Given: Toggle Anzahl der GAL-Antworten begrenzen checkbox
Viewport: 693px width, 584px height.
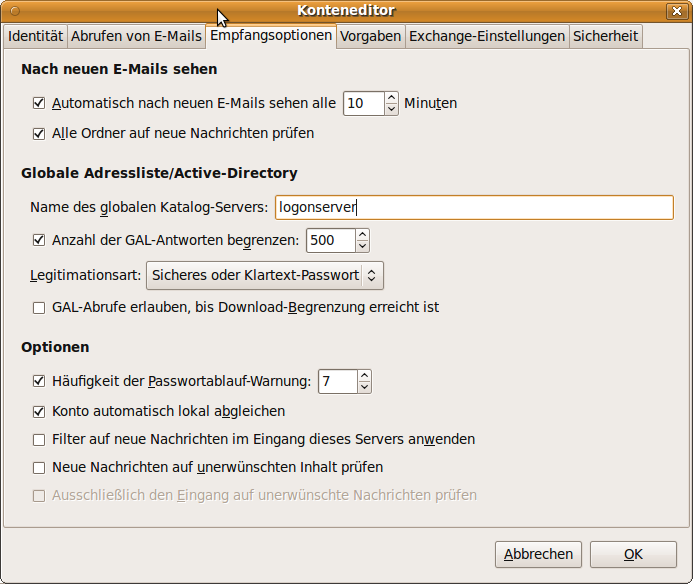Looking at the screenshot, I should pyautogui.click(x=40, y=240).
